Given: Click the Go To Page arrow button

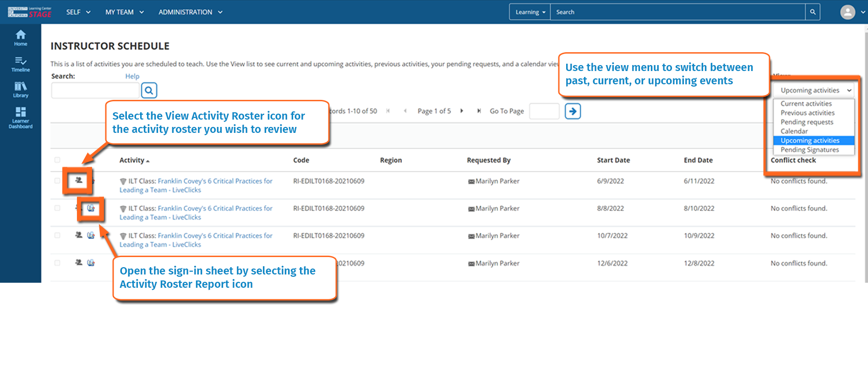Looking at the screenshot, I should tap(573, 111).
